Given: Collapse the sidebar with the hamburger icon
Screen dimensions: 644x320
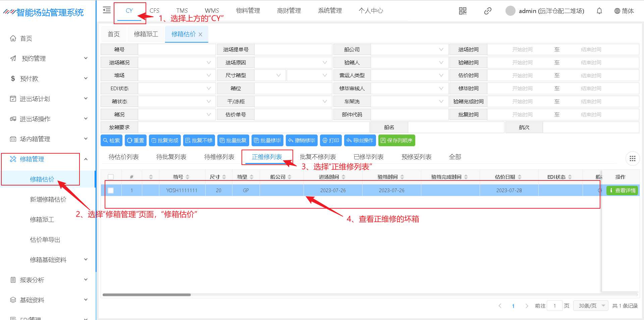Looking at the screenshot, I should pyautogui.click(x=107, y=10).
